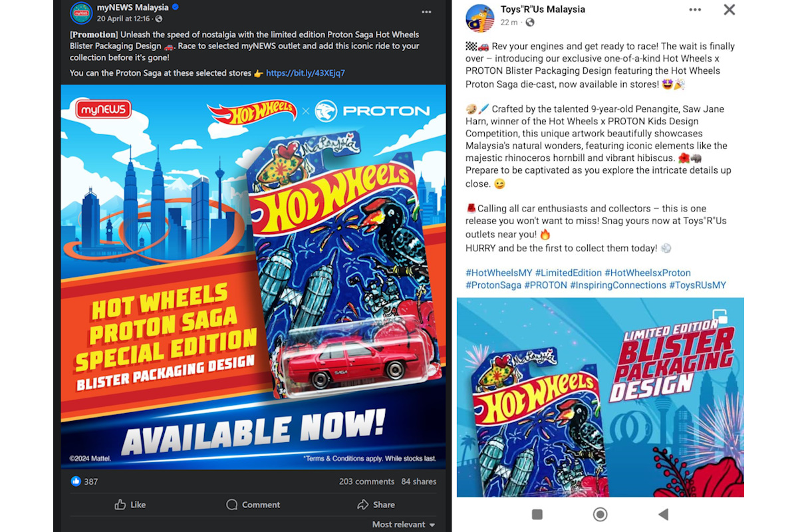
Task: Share the myNEWS promotion post
Action: pos(376,504)
